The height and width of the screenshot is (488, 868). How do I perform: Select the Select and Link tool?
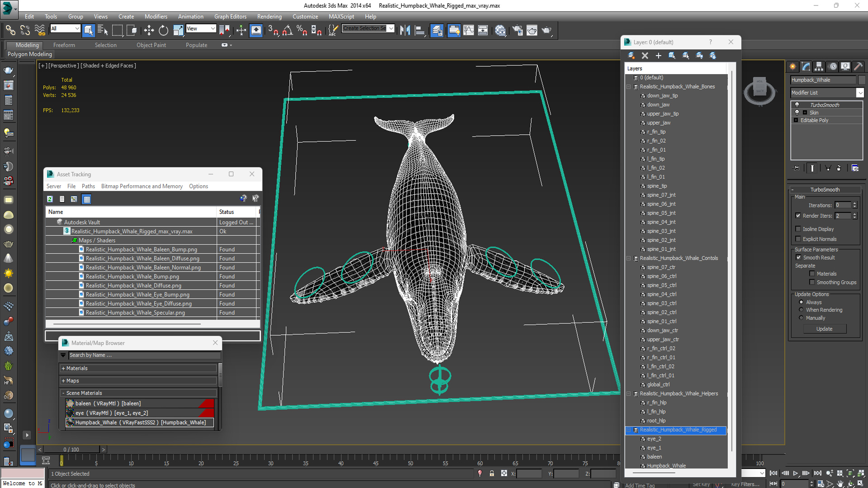click(10, 30)
